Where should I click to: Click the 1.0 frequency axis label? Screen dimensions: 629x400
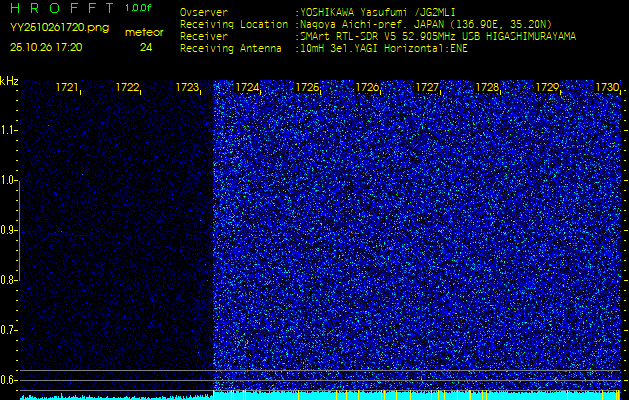coord(7,181)
